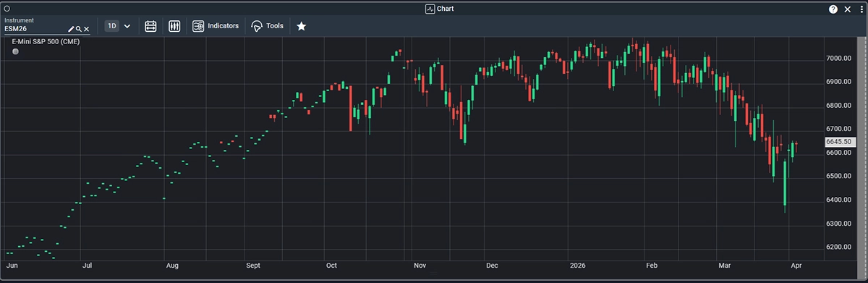
Task: Open instrument search with the magnifier icon
Action: pos(78,29)
